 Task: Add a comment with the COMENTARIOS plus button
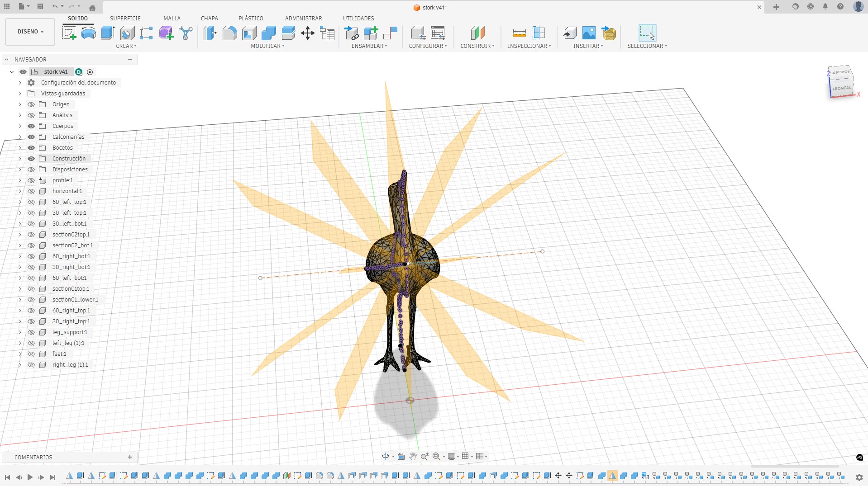(x=130, y=457)
